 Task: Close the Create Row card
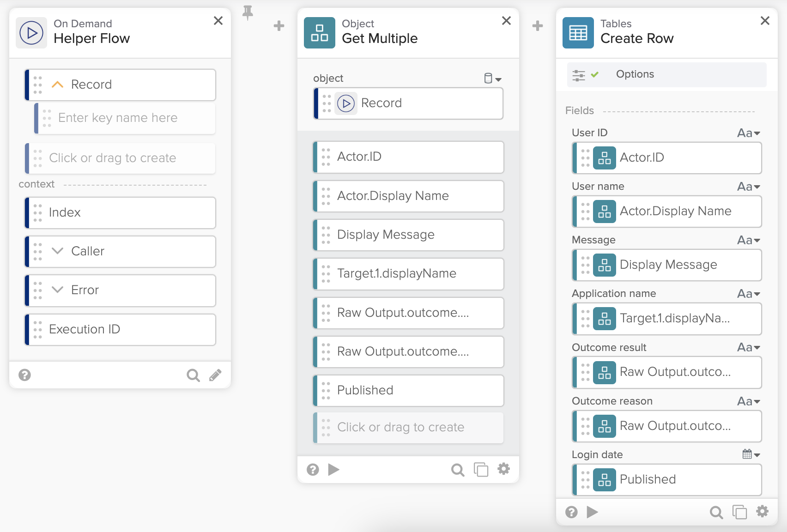point(765,21)
